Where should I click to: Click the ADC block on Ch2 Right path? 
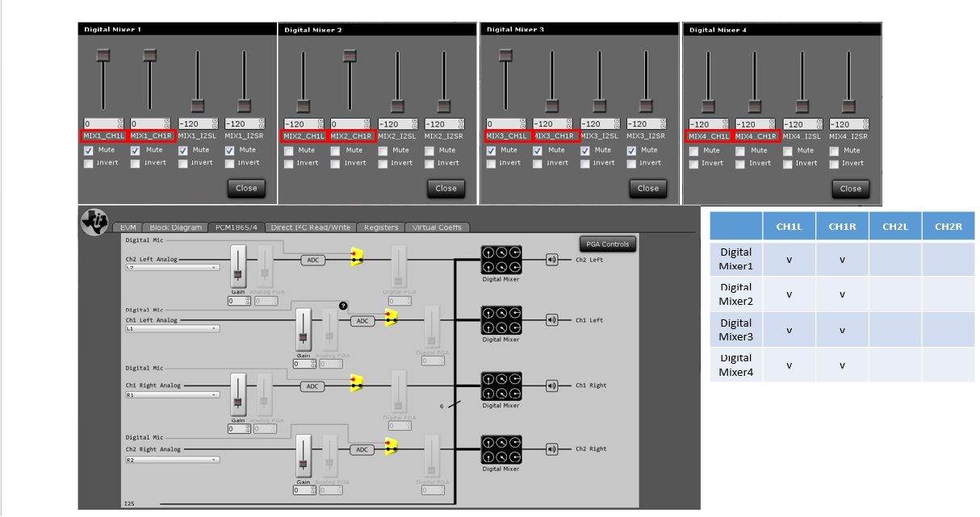pos(362,450)
